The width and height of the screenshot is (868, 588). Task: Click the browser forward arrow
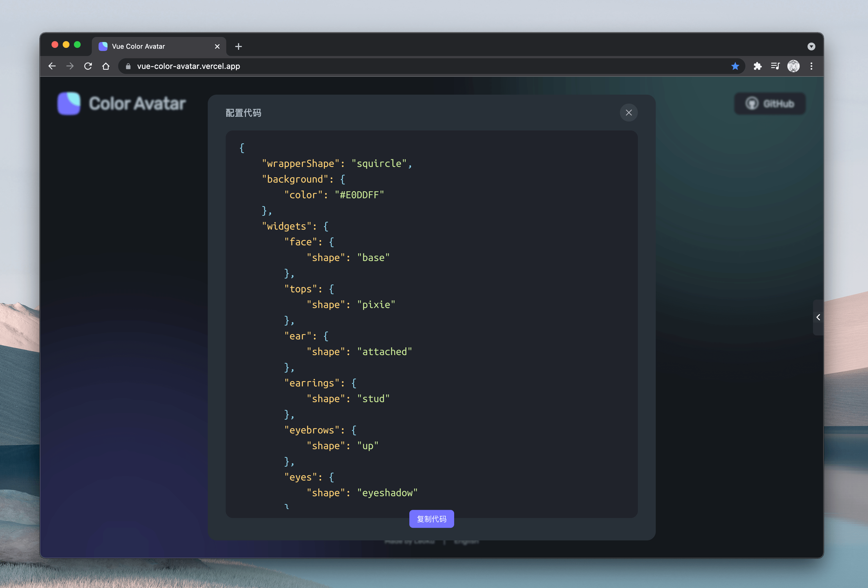coord(70,66)
